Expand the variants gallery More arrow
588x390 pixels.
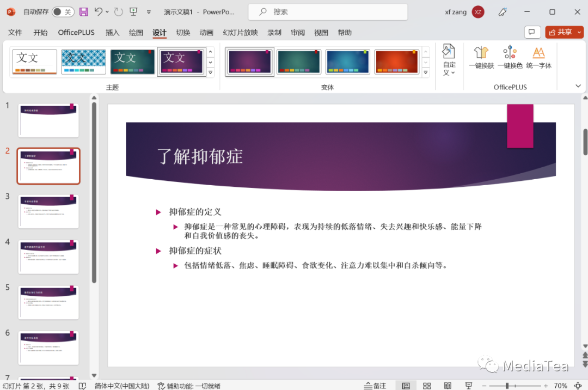pos(426,72)
